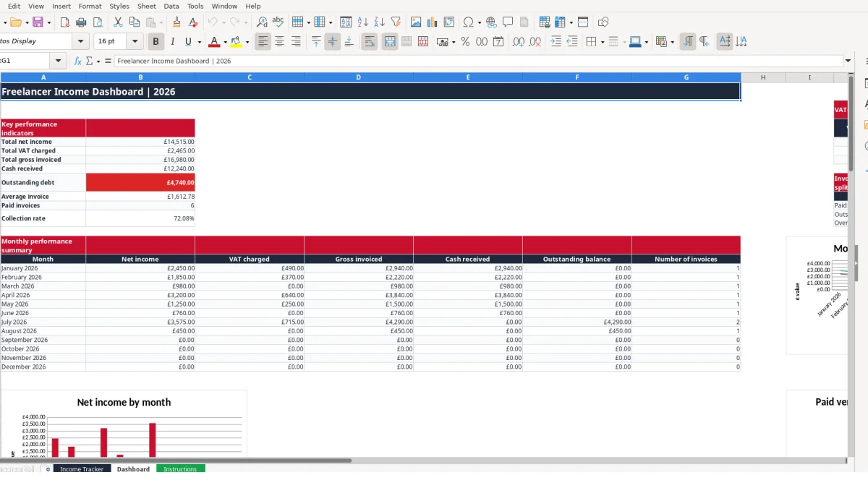Viewport: 868px width, 488px height.
Task: Select column D header
Action: coord(359,77)
